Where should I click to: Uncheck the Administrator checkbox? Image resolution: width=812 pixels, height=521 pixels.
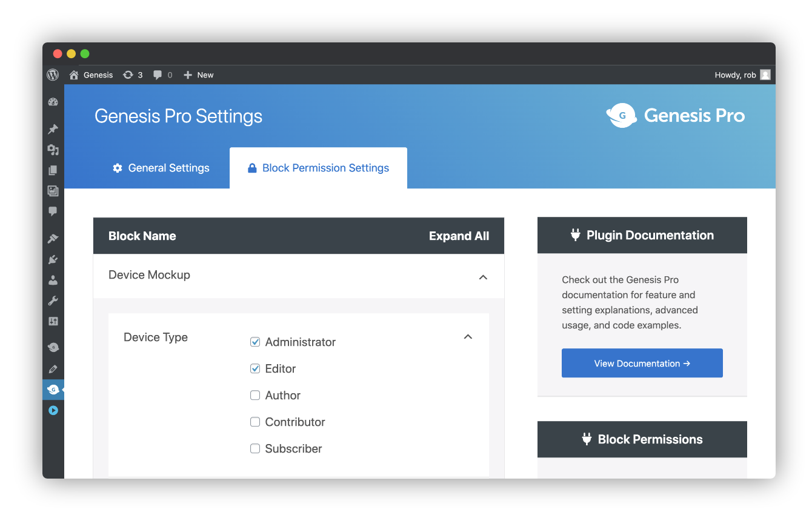[x=255, y=342]
